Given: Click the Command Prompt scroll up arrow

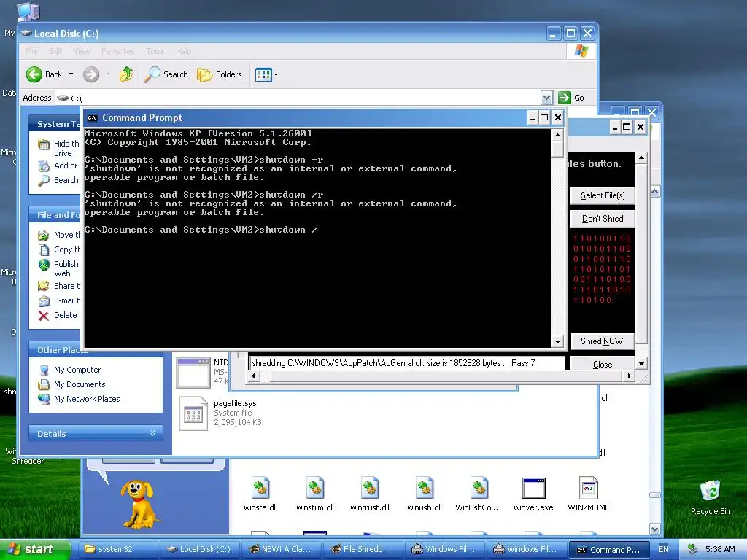Looking at the screenshot, I should coord(557,135).
